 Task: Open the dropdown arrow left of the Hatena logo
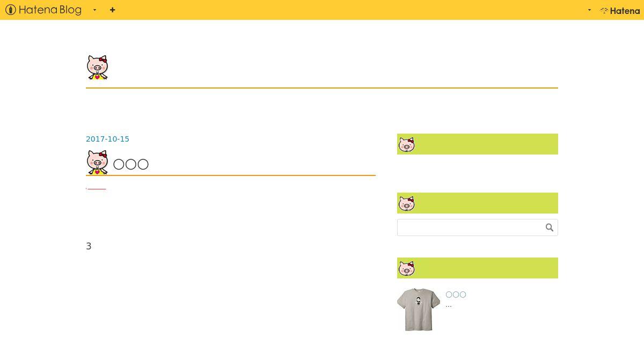589,10
